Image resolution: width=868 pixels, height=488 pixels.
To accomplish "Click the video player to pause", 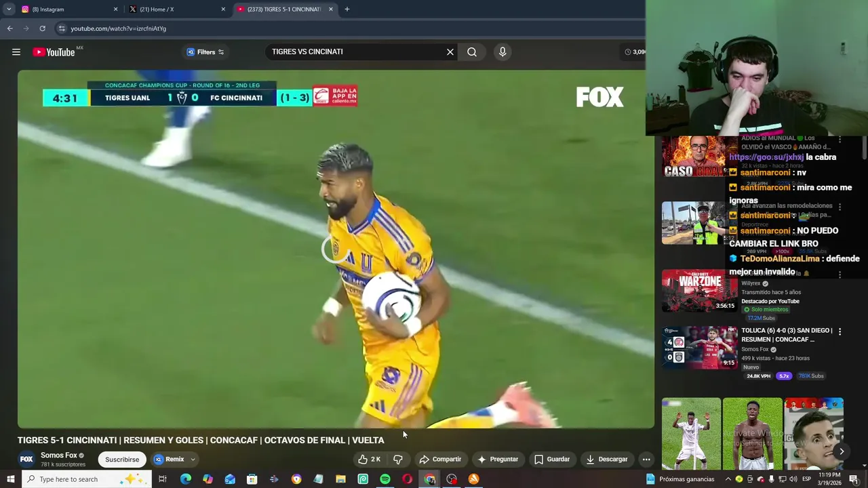I will pyautogui.click(x=336, y=249).
